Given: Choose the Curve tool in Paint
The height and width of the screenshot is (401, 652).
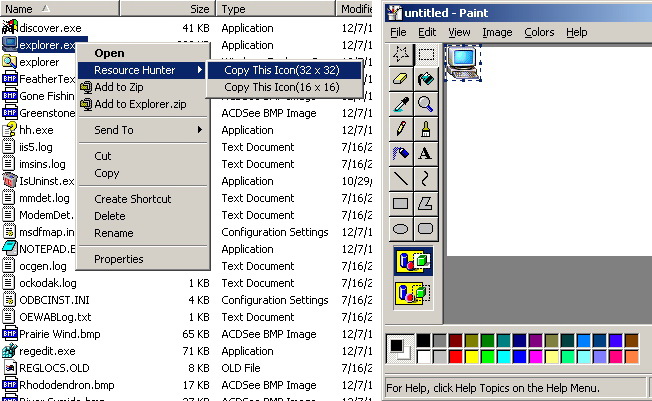Looking at the screenshot, I should [426, 178].
